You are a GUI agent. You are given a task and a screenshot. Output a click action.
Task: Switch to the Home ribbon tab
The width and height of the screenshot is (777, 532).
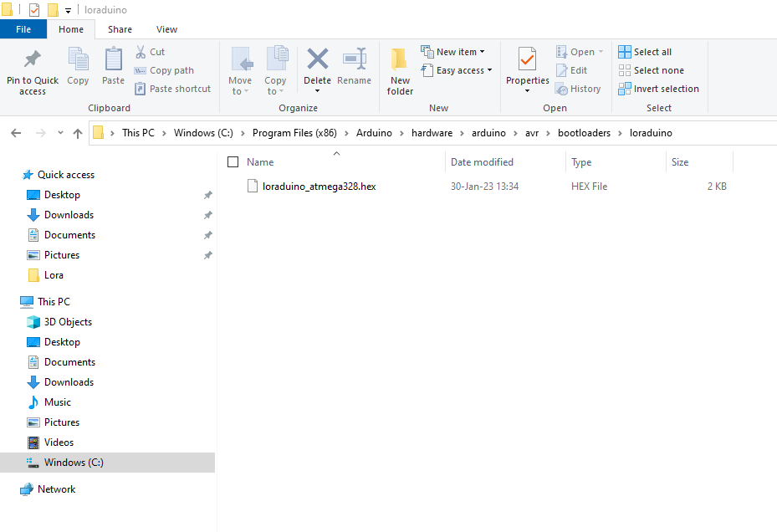click(71, 29)
